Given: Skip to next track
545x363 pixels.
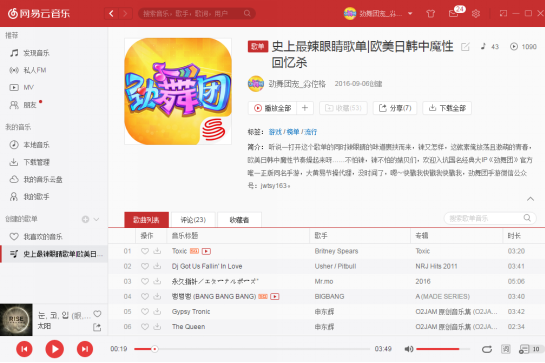Looking at the screenshot, I should tap(85, 349).
